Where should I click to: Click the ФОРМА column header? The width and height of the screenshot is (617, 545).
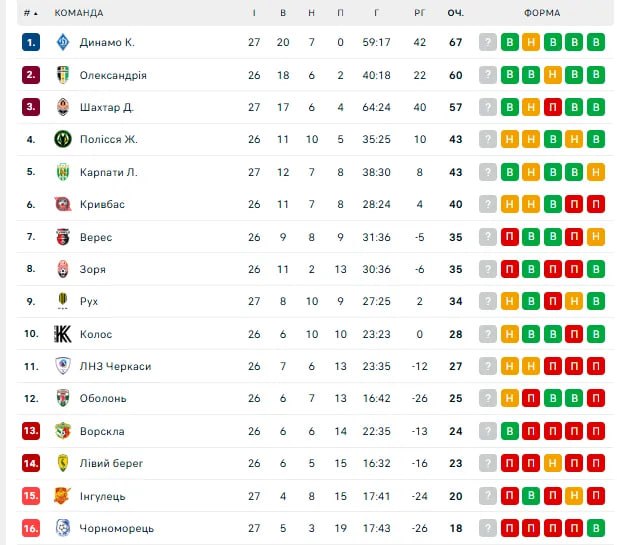coord(541,13)
